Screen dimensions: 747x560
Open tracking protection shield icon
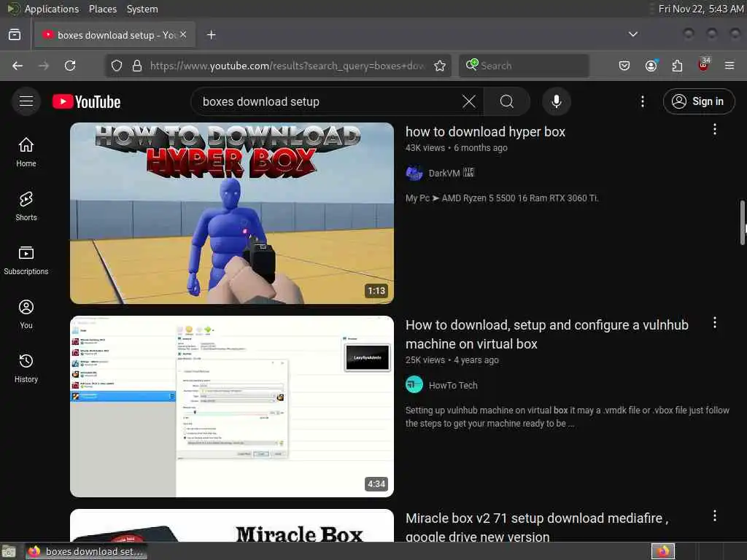117,66
